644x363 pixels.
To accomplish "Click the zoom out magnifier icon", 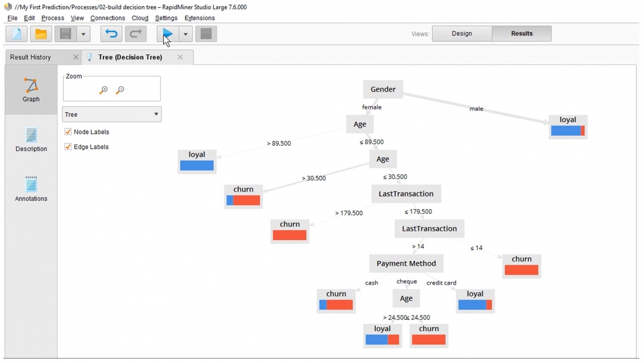I will click(x=120, y=90).
